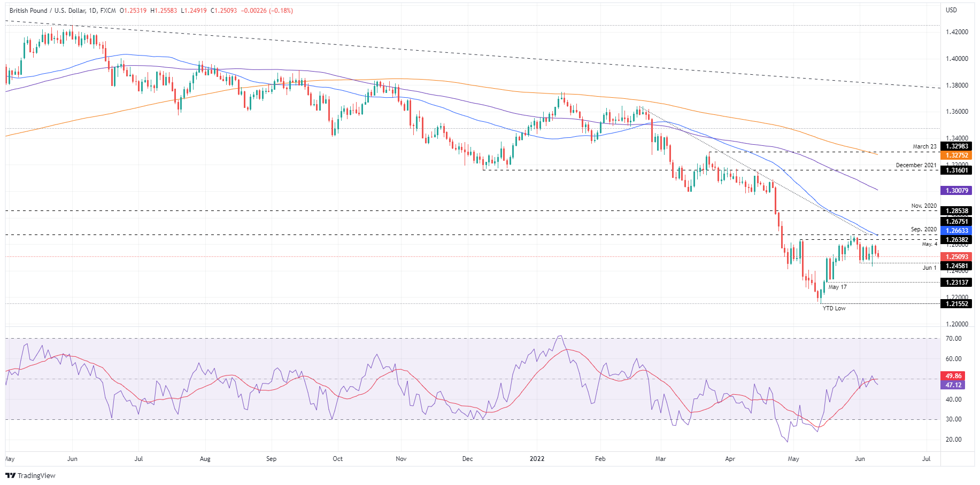This screenshot has height=485, width=980.
Task: Select the purple RSI 47.12 value label
Action: click(954, 385)
